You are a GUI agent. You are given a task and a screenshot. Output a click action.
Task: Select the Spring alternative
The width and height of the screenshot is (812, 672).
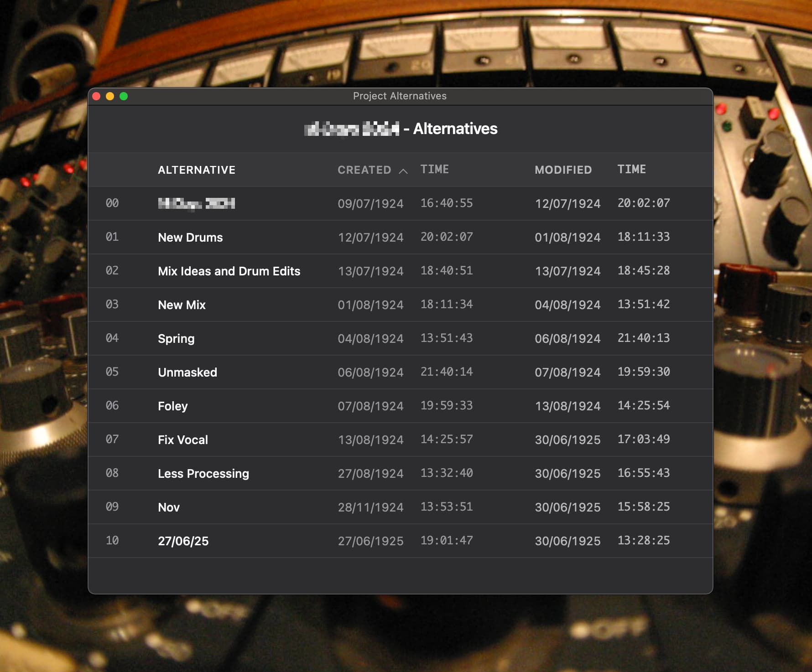pos(400,338)
